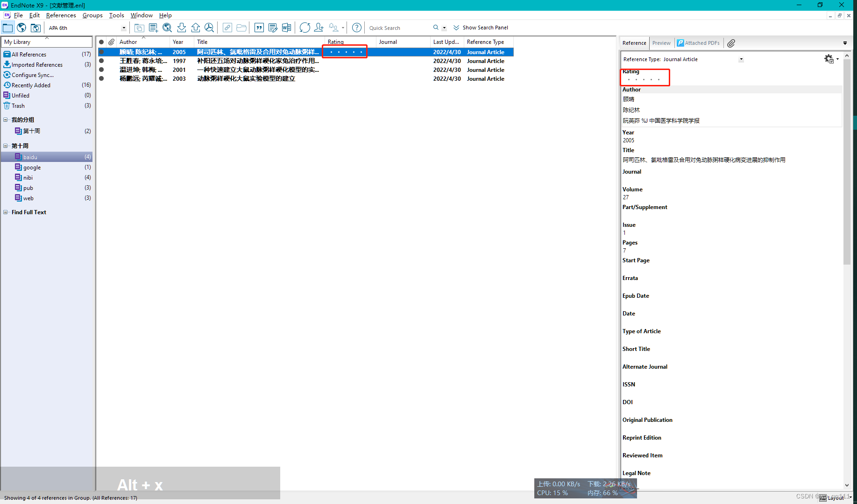Sort by the Last Updated column header
Viewport: 857px width, 504px height.
click(x=446, y=42)
